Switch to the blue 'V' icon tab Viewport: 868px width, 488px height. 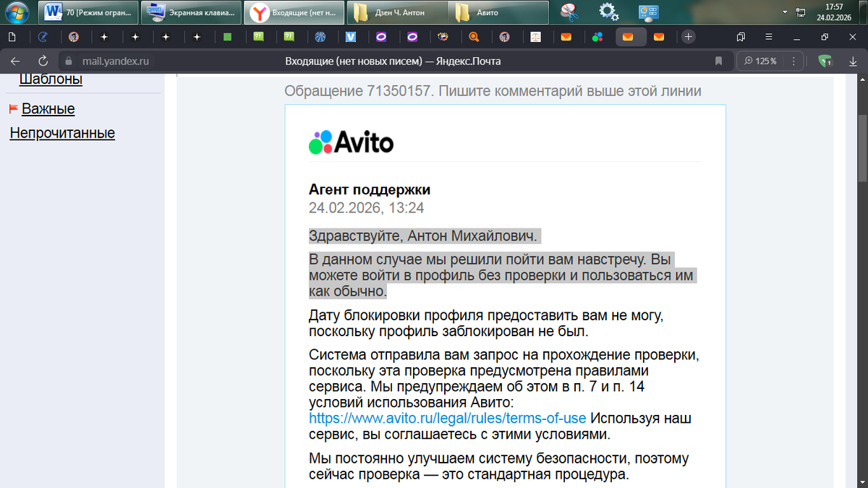tap(351, 36)
